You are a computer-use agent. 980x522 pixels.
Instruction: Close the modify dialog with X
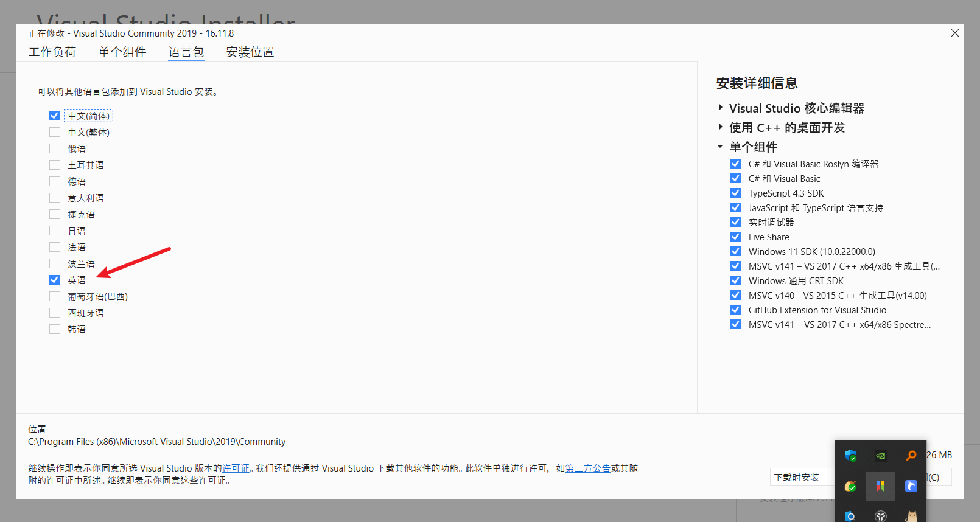click(954, 33)
